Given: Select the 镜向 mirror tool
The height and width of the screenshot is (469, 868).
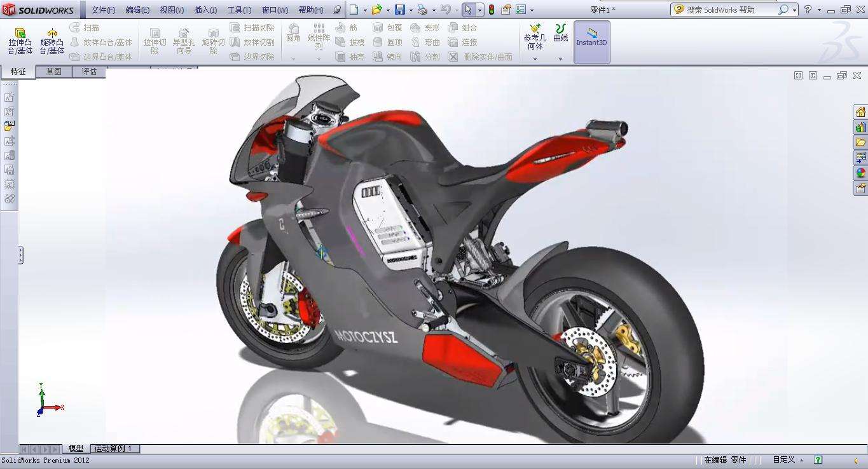Looking at the screenshot, I should [x=387, y=57].
